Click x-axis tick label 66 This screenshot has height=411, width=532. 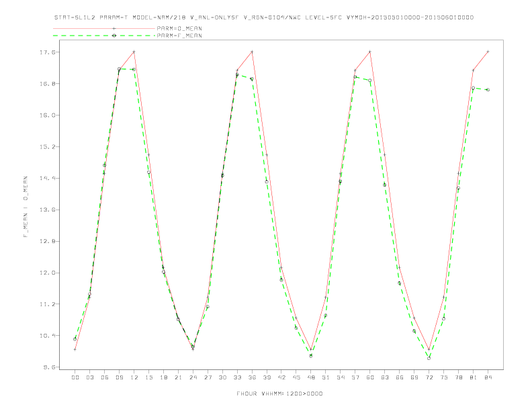point(400,377)
